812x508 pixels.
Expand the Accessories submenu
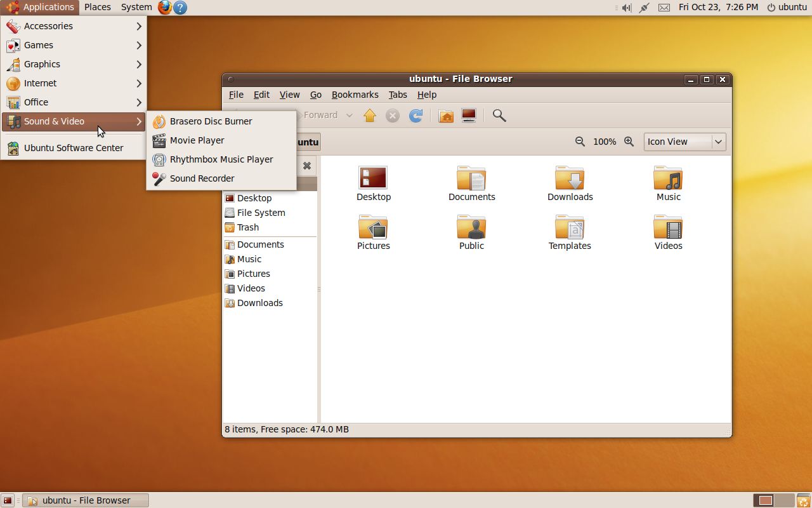48,26
